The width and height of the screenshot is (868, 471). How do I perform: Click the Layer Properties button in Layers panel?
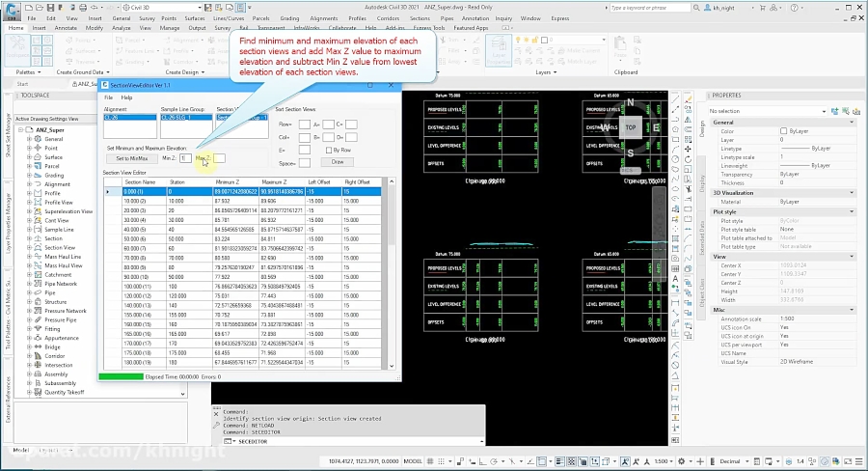499,51
